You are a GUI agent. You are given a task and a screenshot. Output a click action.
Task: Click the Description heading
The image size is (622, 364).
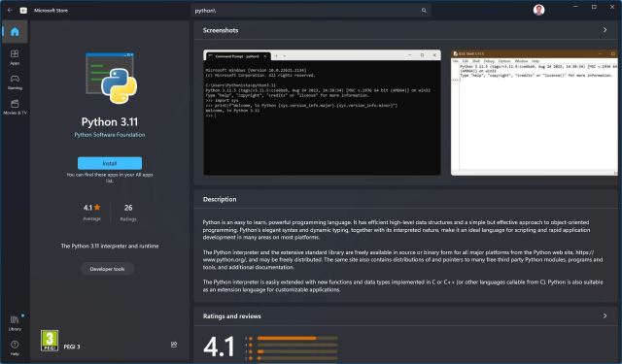[220, 199]
